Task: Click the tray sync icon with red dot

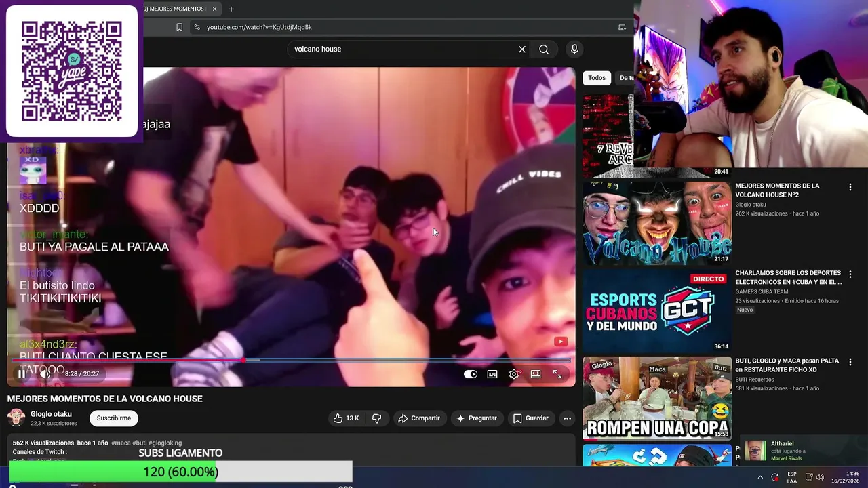Action: (775, 477)
